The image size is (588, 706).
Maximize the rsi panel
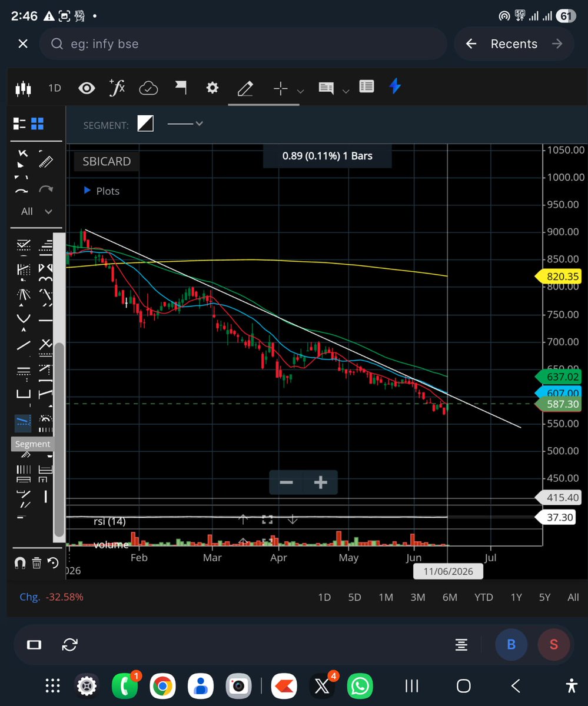[x=267, y=519]
